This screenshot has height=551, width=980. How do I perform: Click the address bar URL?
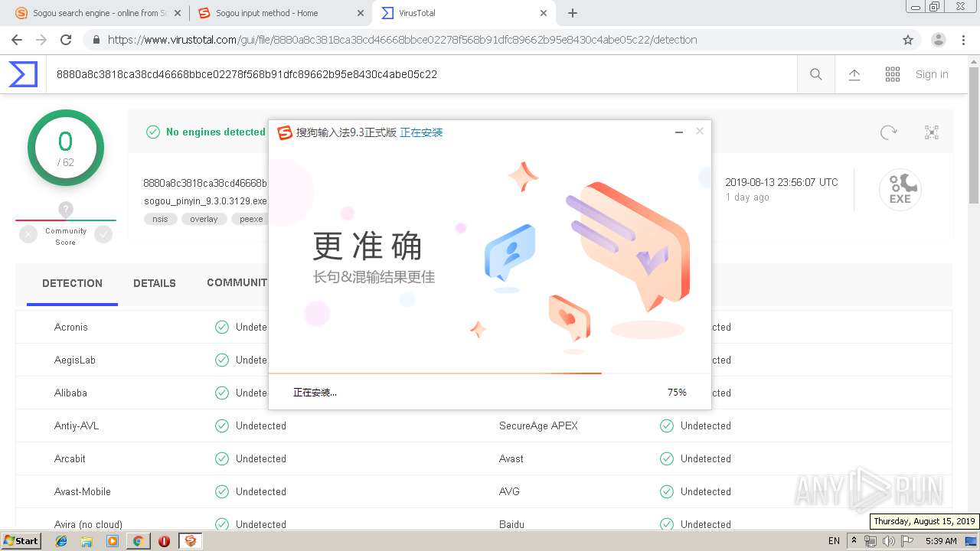point(403,40)
